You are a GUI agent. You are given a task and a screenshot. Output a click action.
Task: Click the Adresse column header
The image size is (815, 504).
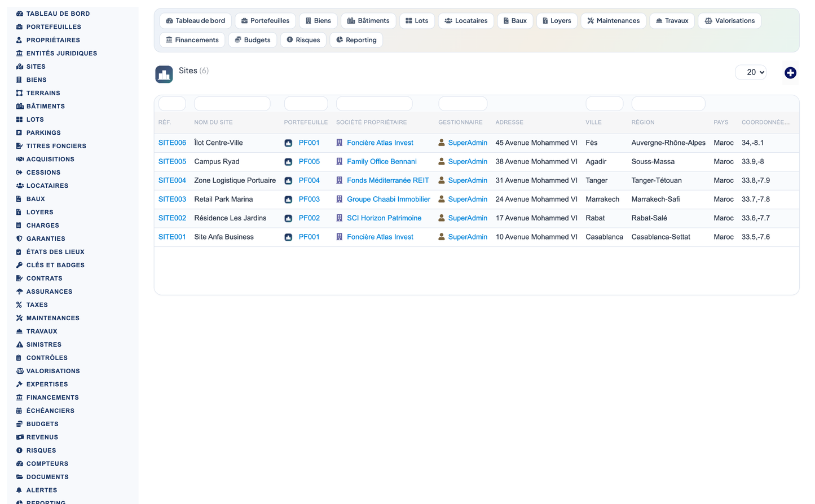pos(509,122)
